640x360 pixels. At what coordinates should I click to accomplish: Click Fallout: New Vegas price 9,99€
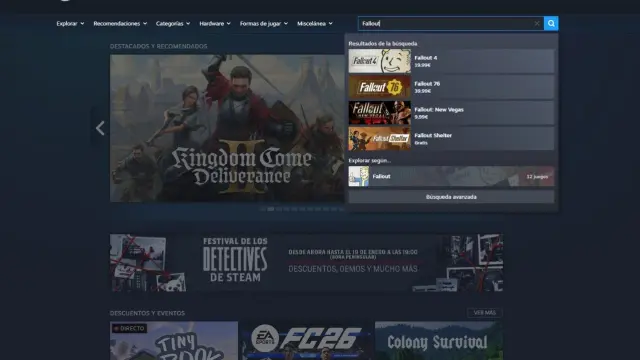421,117
